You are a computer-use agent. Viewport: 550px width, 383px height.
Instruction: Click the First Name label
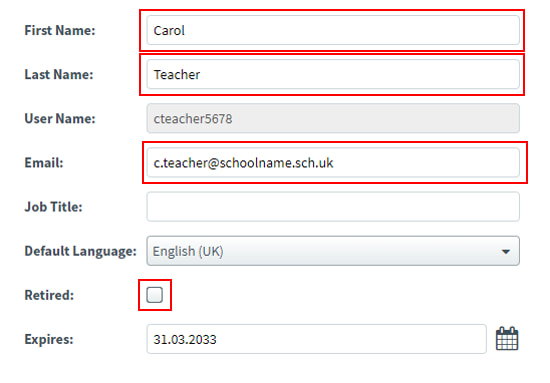[x=60, y=31]
